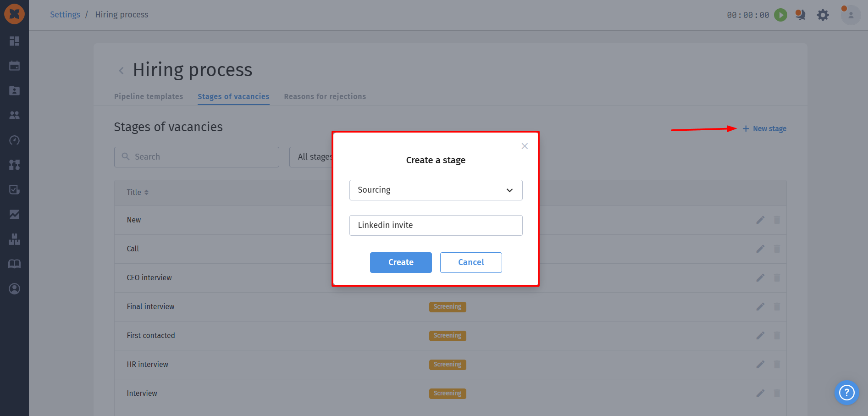Switch to the Pipeline templates tab
This screenshot has height=416, width=868.
(x=149, y=96)
